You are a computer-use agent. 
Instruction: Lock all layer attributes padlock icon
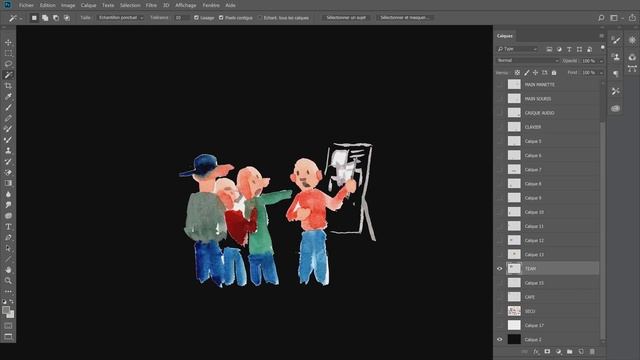[554, 73]
